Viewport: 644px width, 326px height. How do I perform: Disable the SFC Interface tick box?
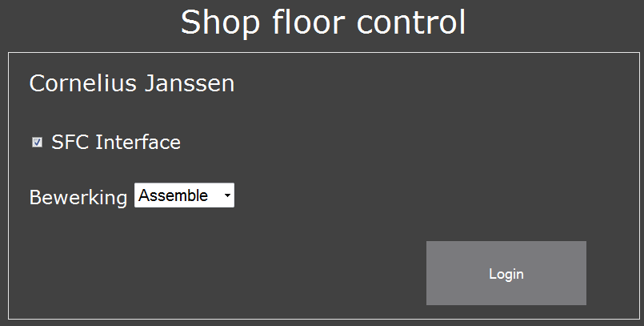(x=37, y=143)
